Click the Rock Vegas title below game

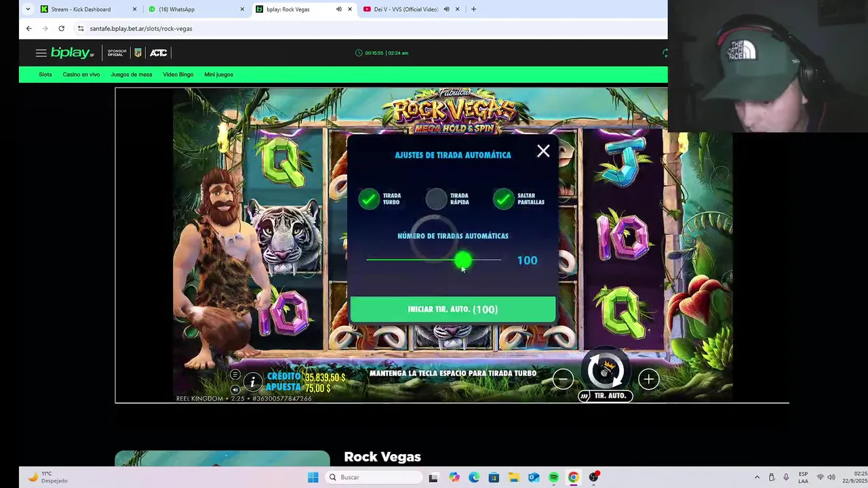(382, 457)
